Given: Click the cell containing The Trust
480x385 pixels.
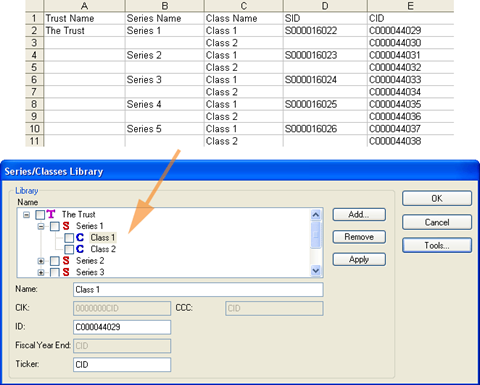Looking at the screenshot, I should [x=84, y=31].
